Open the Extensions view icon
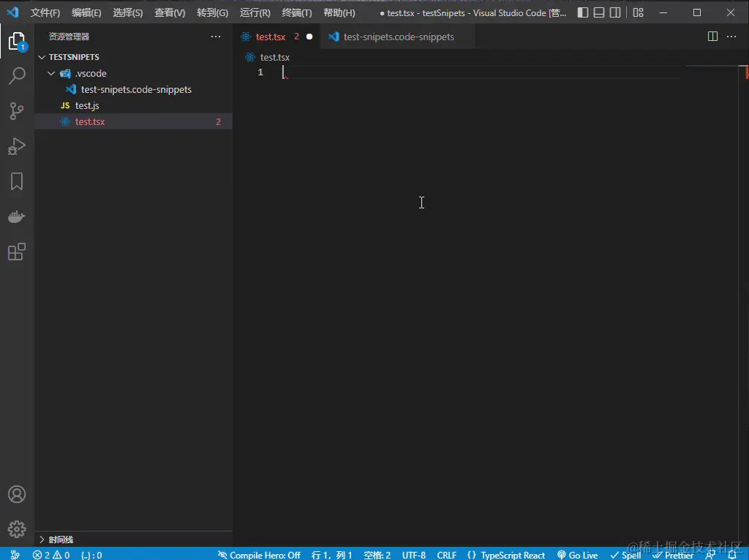Viewport: 749px width, 560px height. [17, 251]
